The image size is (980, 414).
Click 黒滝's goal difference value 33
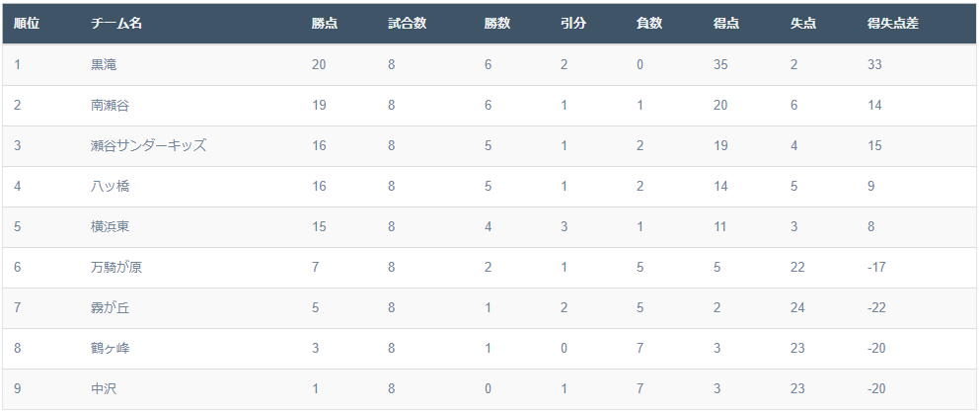click(x=874, y=64)
